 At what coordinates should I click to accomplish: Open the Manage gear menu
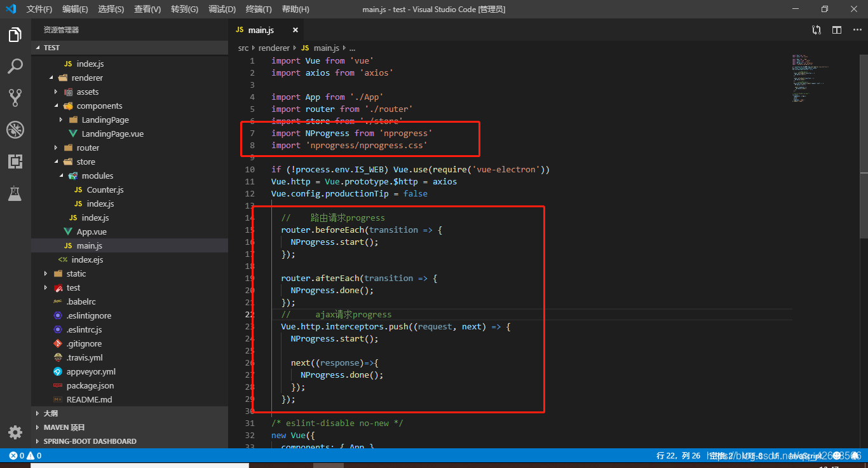click(15, 432)
